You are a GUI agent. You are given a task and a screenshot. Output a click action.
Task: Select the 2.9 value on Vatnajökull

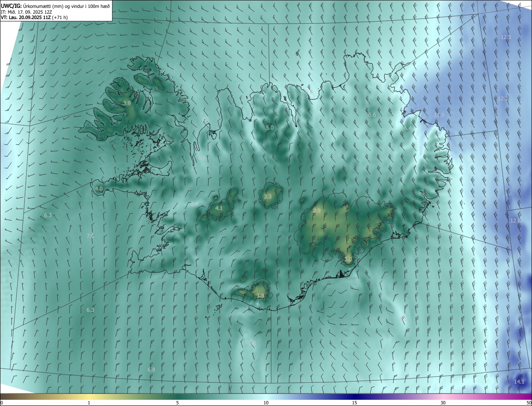pos(317,211)
